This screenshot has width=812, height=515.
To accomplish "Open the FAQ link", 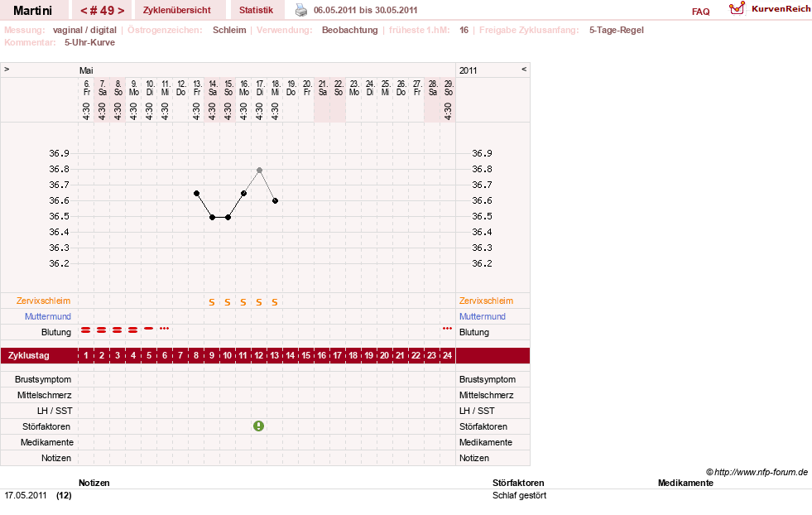I will pyautogui.click(x=700, y=12).
